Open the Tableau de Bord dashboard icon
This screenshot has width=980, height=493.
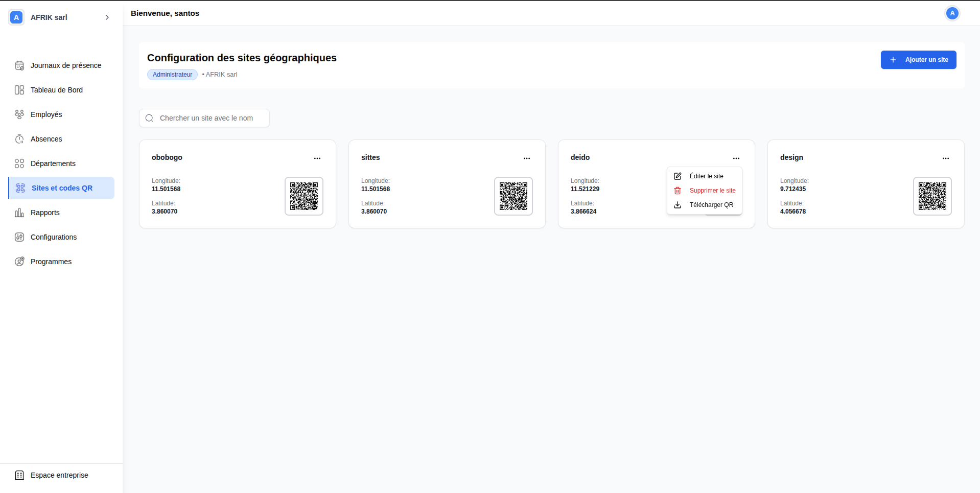point(19,90)
